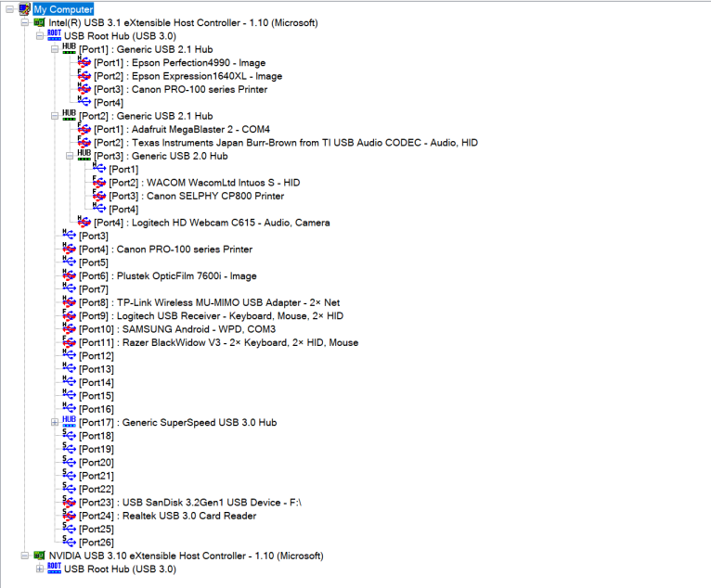Image resolution: width=711 pixels, height=588 pixels.
Task: Select Canon PRO-100 series Printer under Port1 hub
Action: (180, 89)
